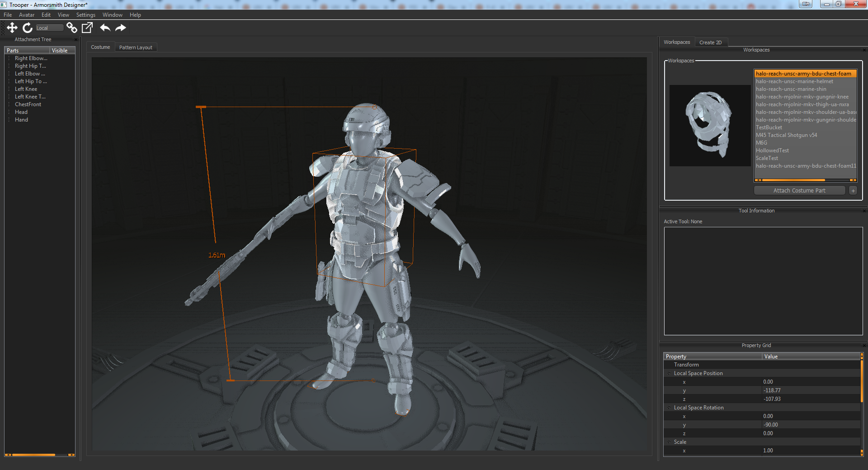Switch to the Create 2D tab
This screenshot has width=868, height=470.
711,42
